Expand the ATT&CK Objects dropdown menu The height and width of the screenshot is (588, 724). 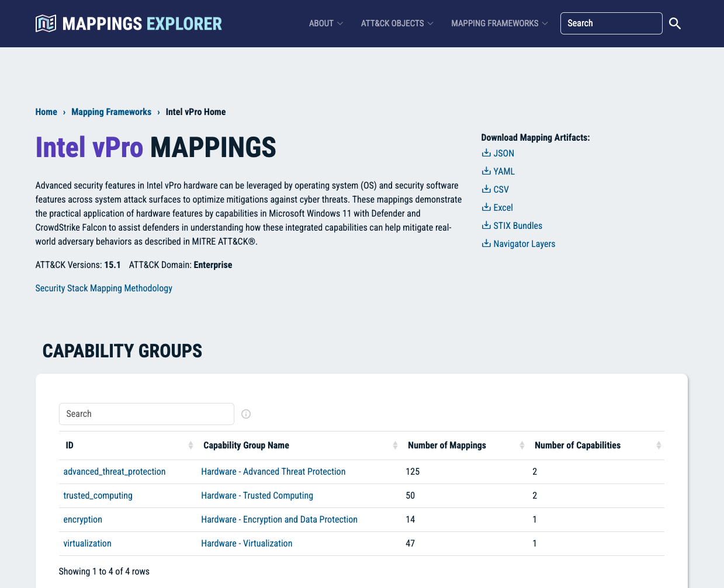pyautogui.click(x=397, y=23)
